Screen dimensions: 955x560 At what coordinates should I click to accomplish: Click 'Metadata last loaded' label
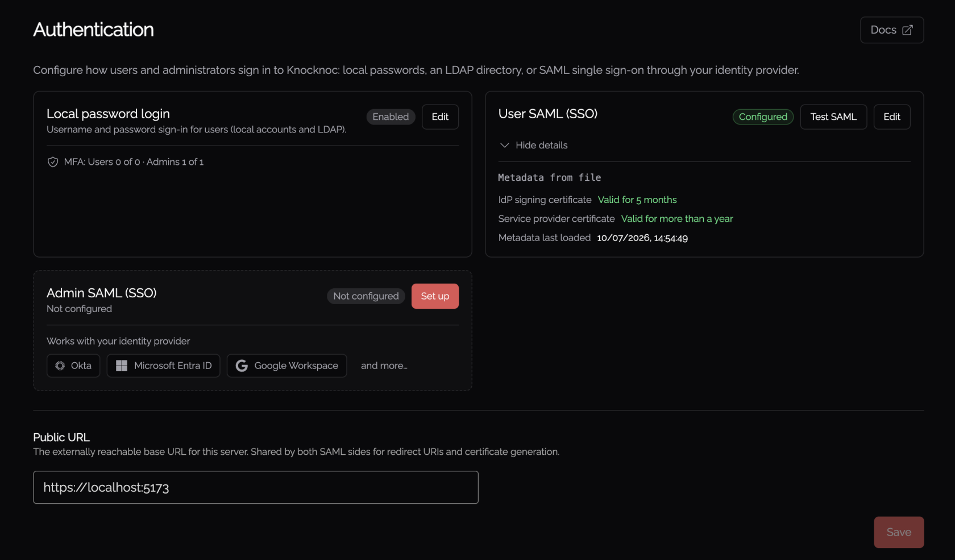coord(545,238)
